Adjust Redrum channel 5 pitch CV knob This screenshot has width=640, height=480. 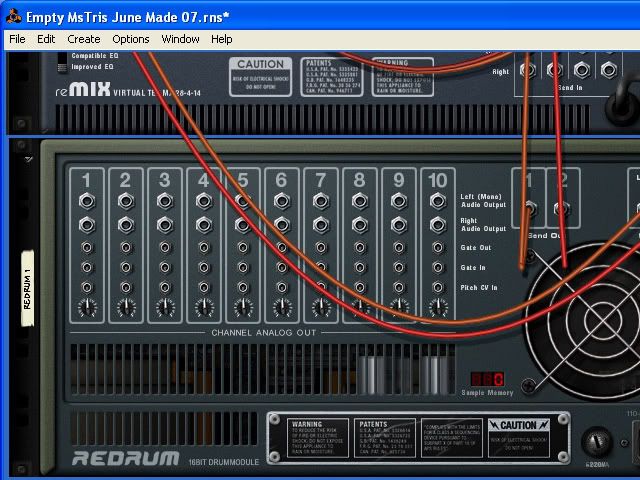pyautogui.click(x=243, y=308)
